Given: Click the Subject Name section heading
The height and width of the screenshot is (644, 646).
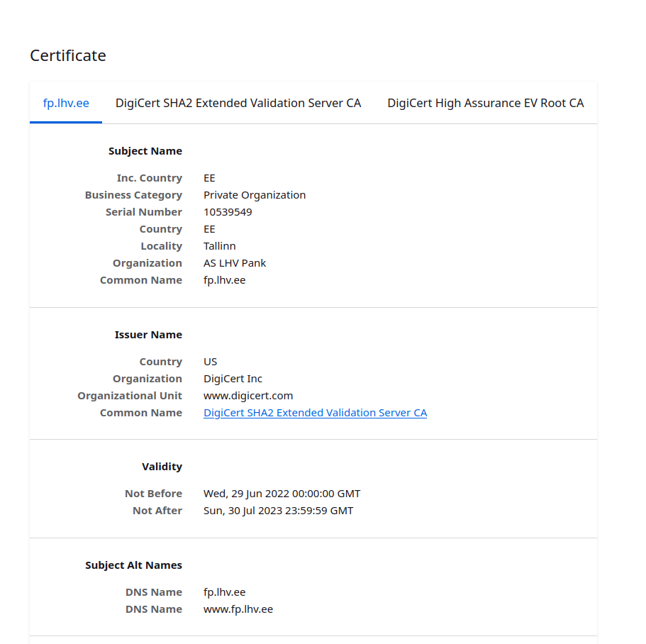Looking at the screenshot, I should [145, 151].
